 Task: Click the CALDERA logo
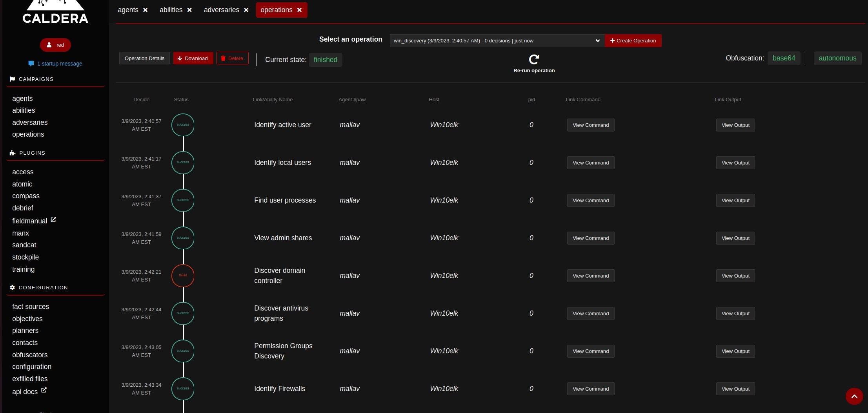[55, 13]
